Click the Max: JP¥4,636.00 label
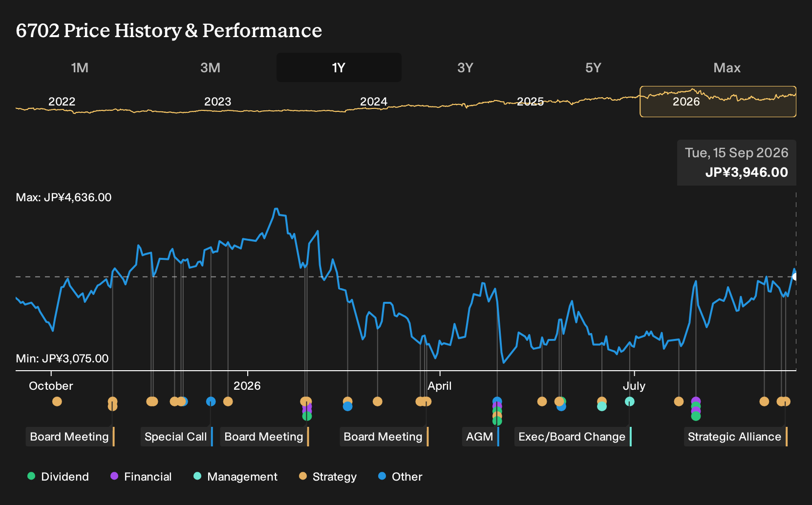 pyautogui.click(x=64, y=197)
